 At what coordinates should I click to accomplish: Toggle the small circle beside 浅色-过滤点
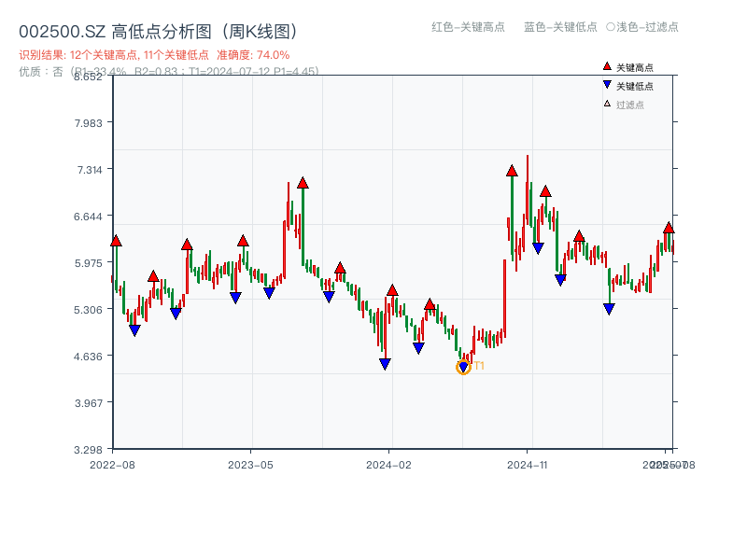(x=611, y=27)
